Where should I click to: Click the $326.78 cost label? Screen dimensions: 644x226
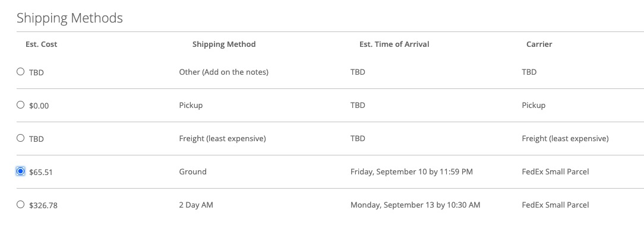43,205
